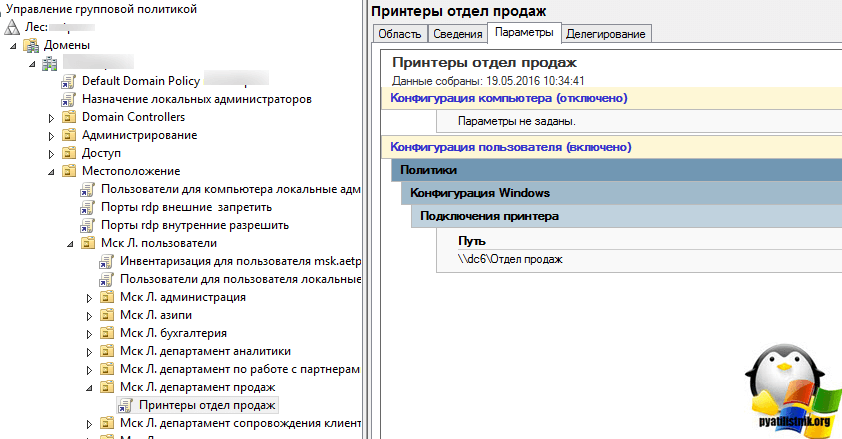842x439 pixels.
Task: Select Назначение локальных администраторов policy
Action: (x=197, y=99)
